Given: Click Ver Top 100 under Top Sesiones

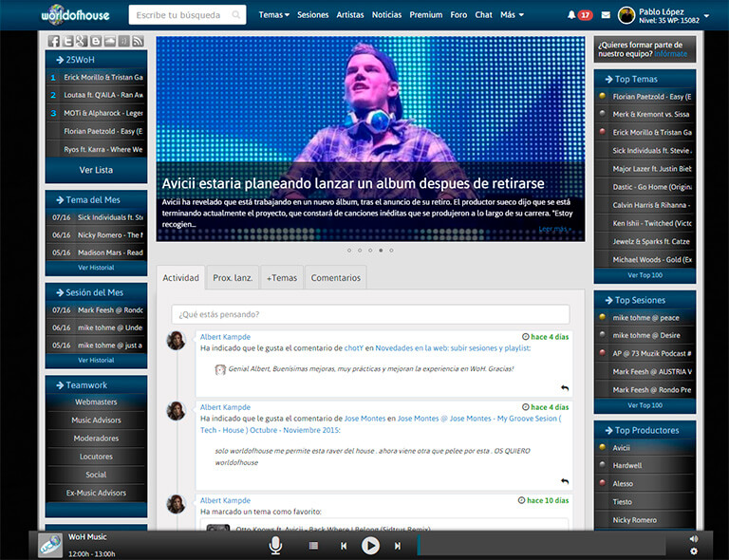Looking at the screenshot, I should click(x=645, y=405).
